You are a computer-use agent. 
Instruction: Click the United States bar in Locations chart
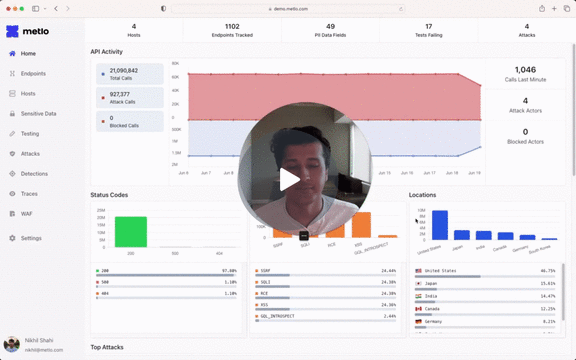440,225
